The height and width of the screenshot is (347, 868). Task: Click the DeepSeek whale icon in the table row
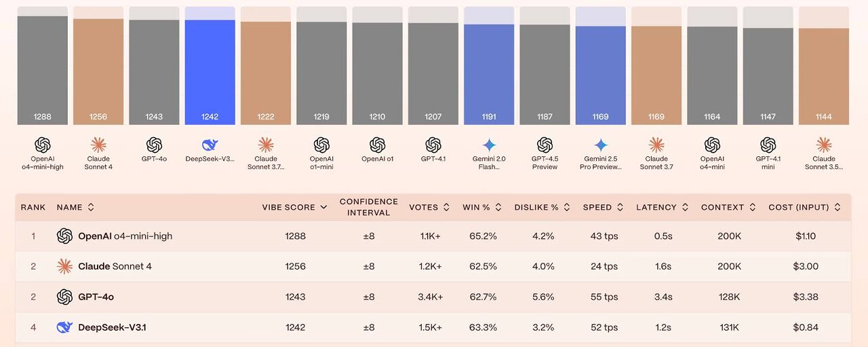tap(64, 327)
